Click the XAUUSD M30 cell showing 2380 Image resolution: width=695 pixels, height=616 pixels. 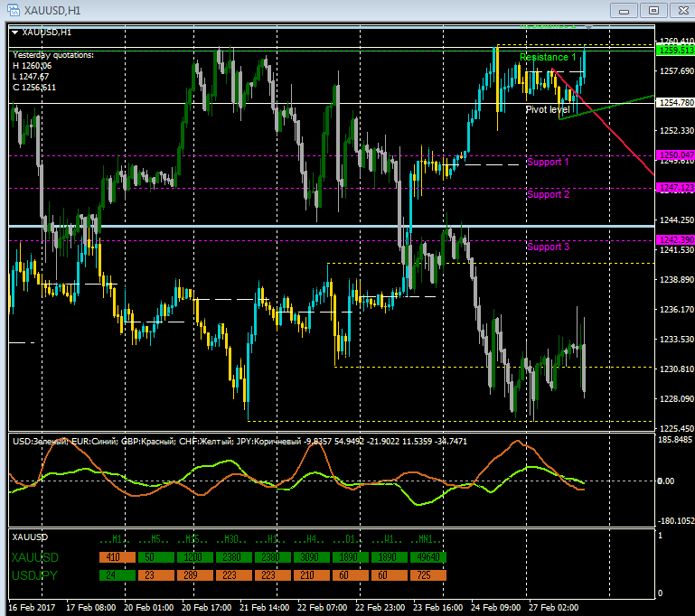coord(234,556)
